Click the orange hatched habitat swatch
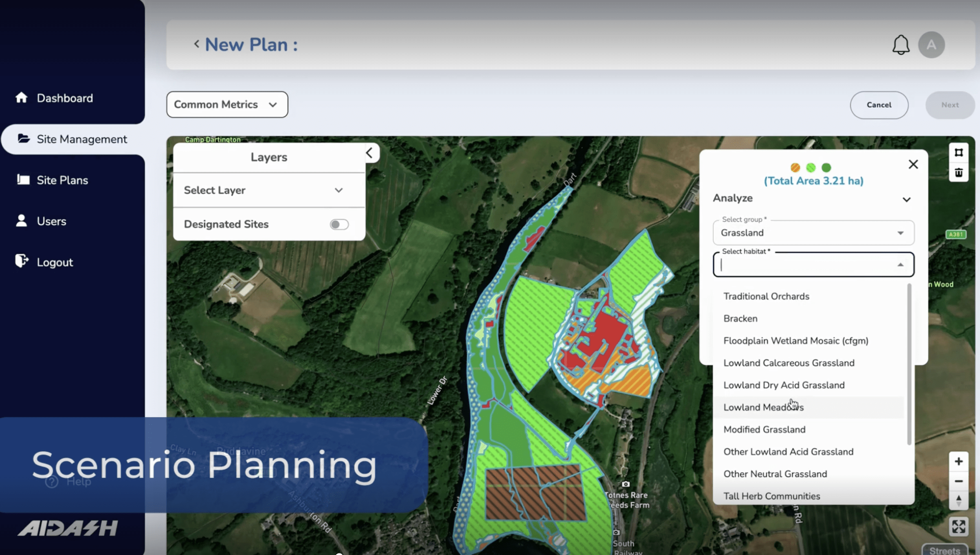Screen dimensions: 980x555 point(795,167)
